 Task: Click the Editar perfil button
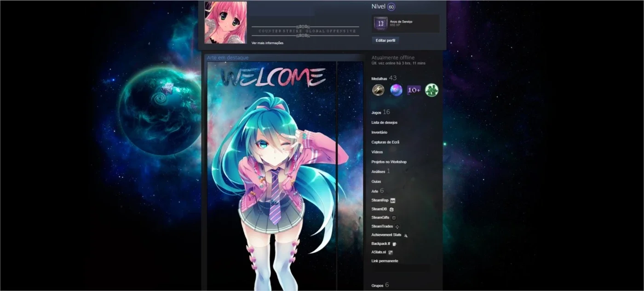[385, 41]
